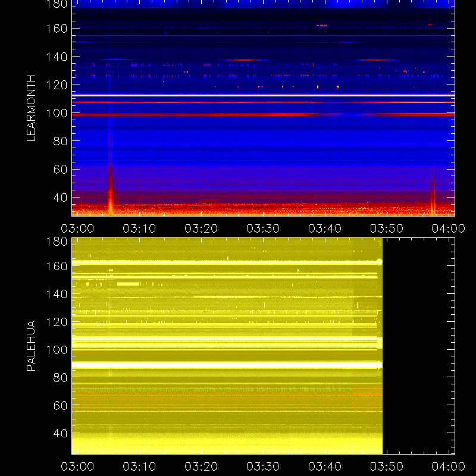This screenshot has height=476, width=476.
Task: Select the 100 frequency label on Palehua plot
Action: click(57, 350)
